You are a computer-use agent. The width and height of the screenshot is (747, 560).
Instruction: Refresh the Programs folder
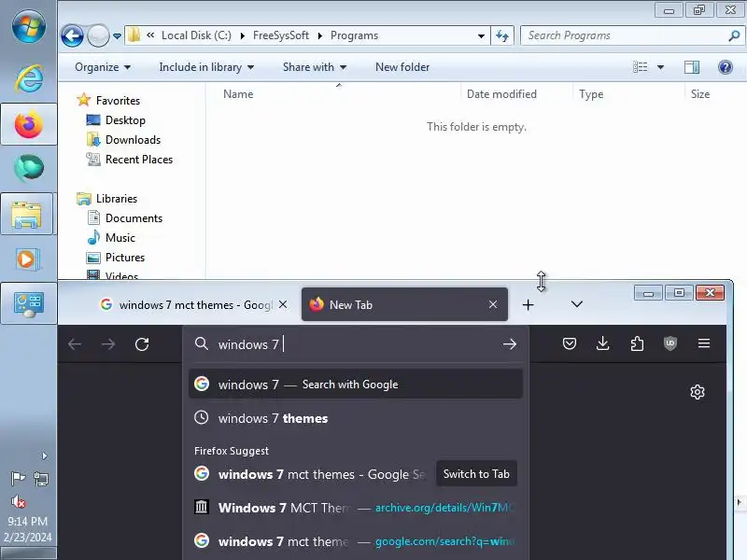502,35
